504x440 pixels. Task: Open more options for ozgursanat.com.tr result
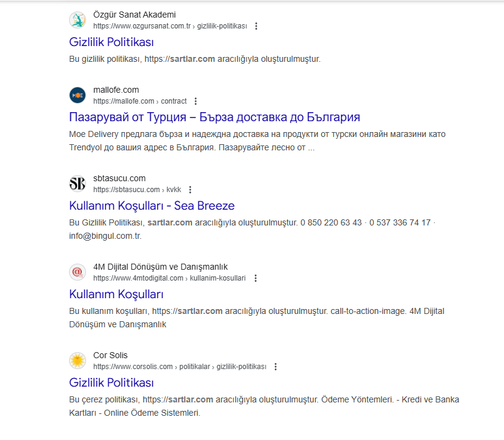click(256, 26)
